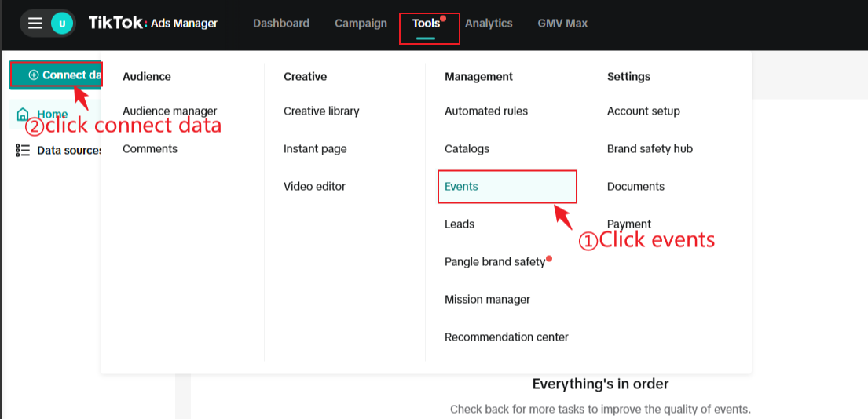
Task: Switch to the Analytics tab
Action: [x=489, y=24]
